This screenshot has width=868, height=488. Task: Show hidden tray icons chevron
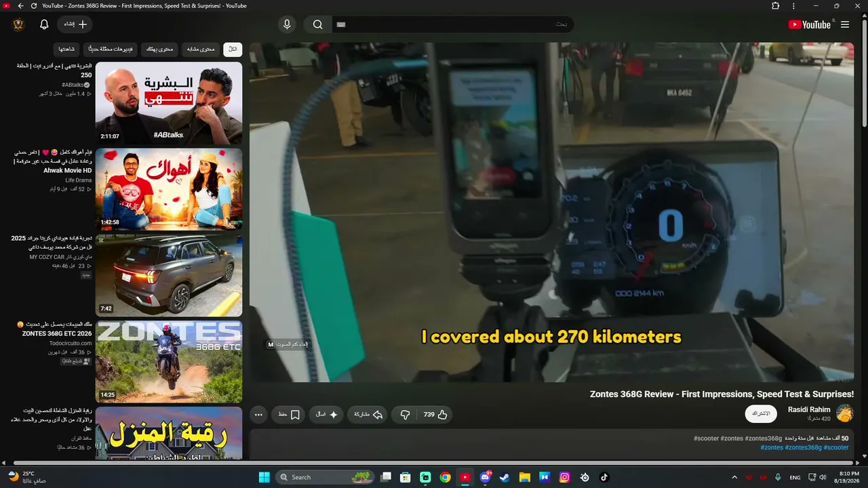[x=734, y=477]
